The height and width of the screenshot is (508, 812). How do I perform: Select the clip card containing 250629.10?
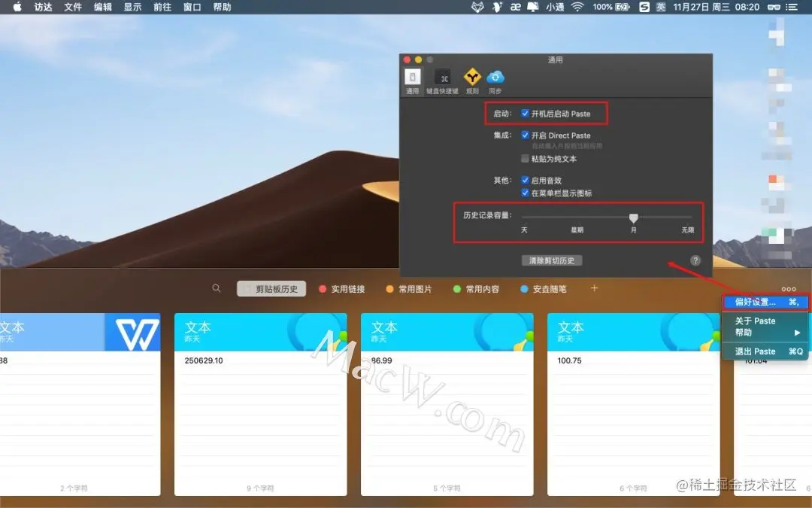pos(260,404)
